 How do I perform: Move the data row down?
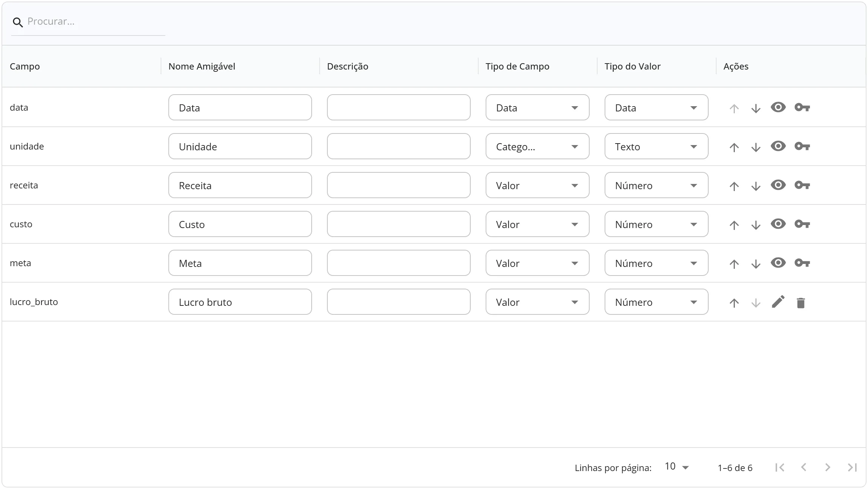[756, 108]
